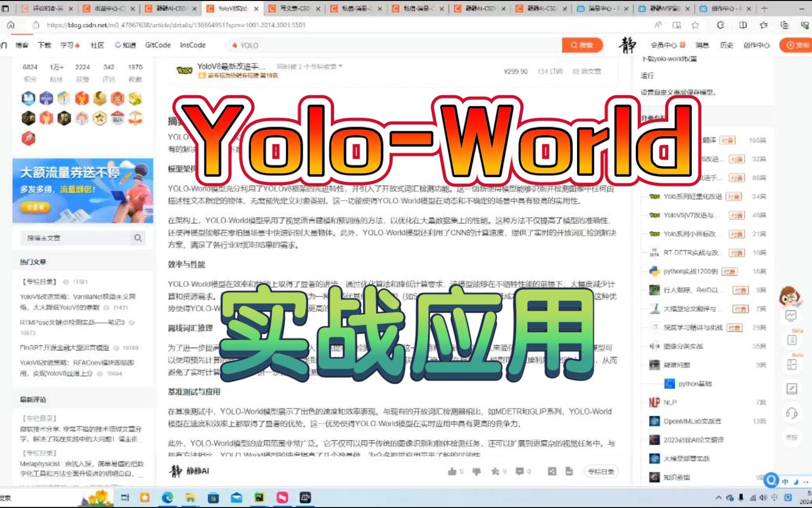Expand the 同时被2个专栏收录 dropdown

(310, 66)
